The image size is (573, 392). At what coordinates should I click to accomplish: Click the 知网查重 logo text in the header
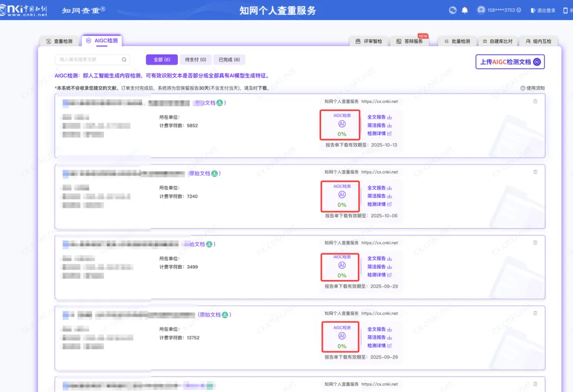84,10
